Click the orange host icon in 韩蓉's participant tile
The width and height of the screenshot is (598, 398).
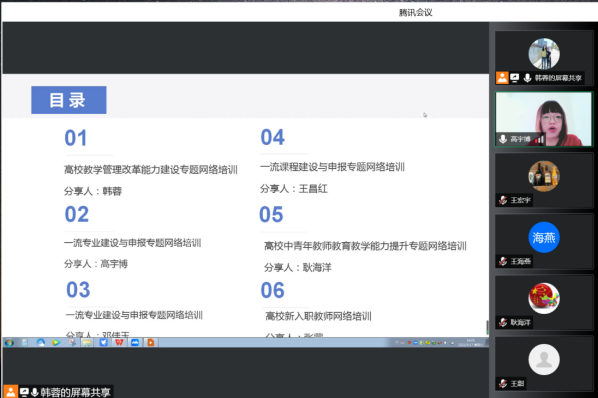(502, 78)
